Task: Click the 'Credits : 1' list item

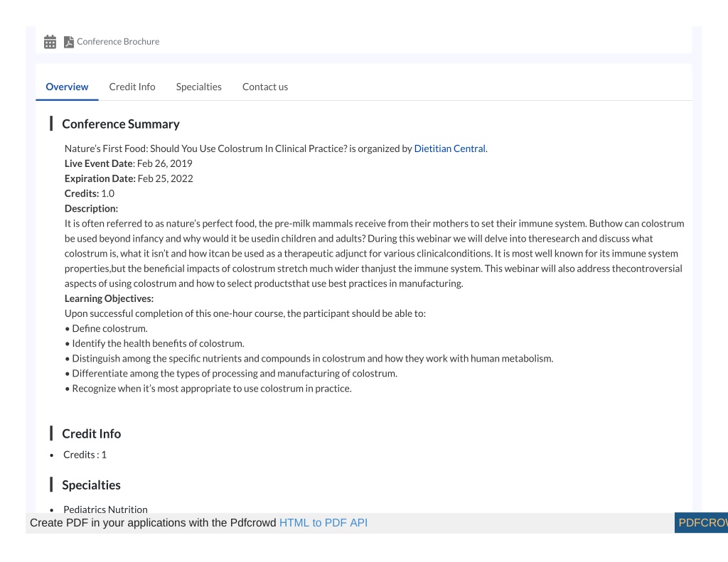Action: point(85,455)
